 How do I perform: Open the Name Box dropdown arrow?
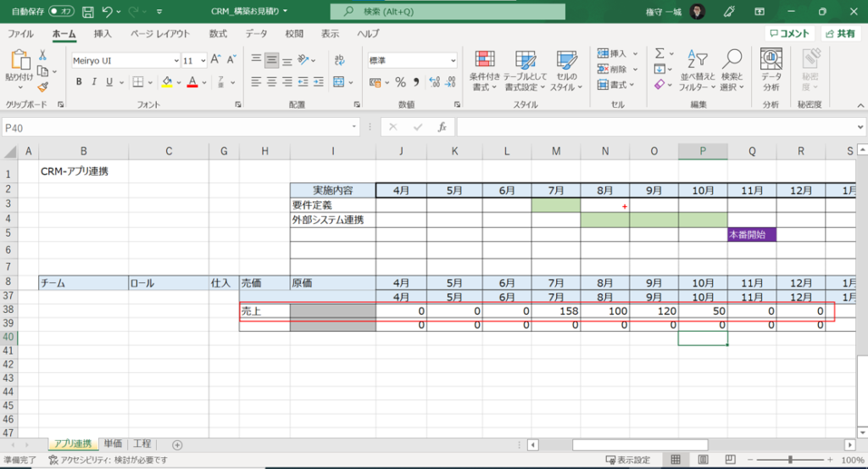tap(353, 127)
